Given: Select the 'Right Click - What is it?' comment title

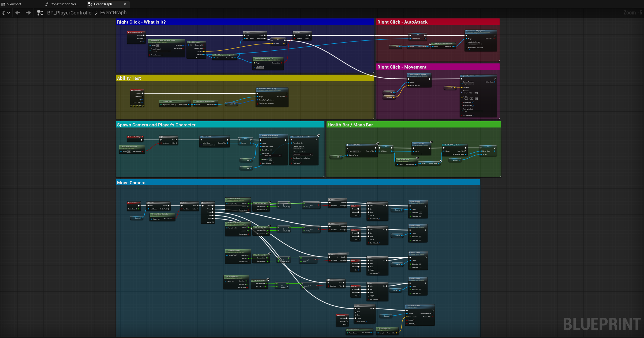Looking at the screenshot, I should pyautogui.click(x=141, y=22).
